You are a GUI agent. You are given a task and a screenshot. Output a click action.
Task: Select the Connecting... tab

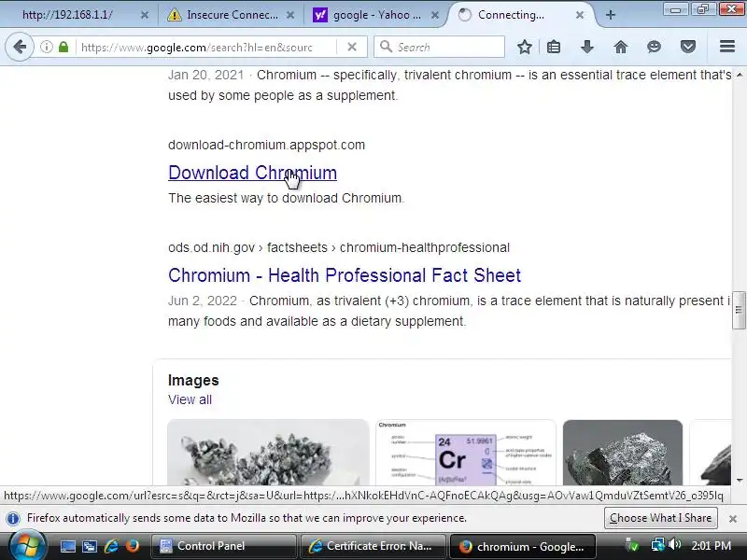[521, 15]
